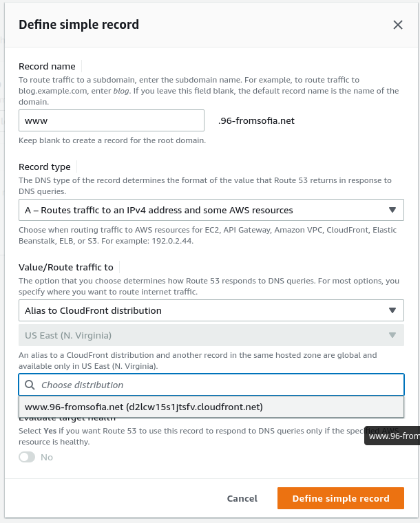Image resolution: width=420 pixels, height=523 pixels.
Task: Click the Choose distribution search field
Action: point(217,385)
